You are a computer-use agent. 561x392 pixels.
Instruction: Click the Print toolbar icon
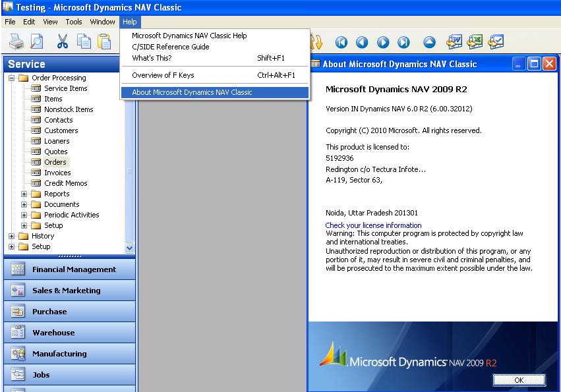(x=16, y=42)
